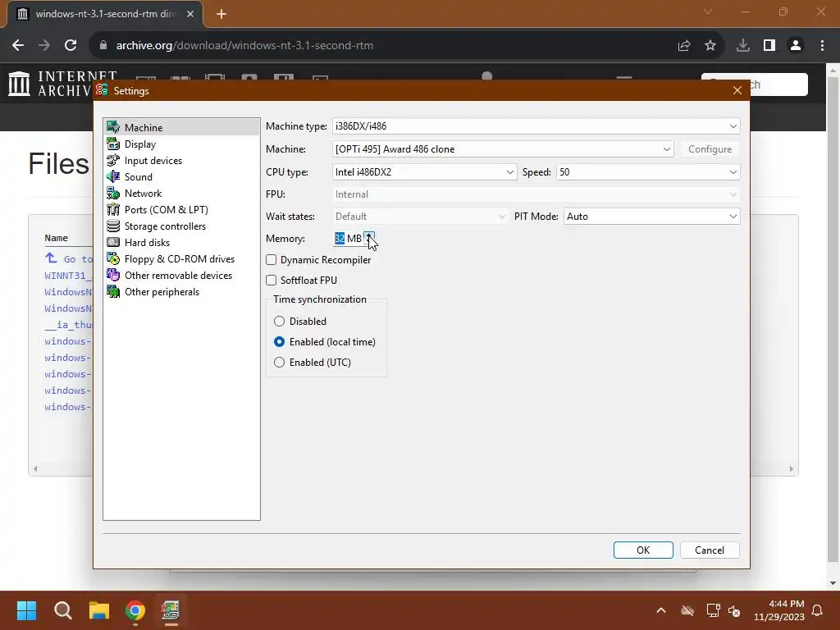
Task: Toggle the Chrome side panel icon
Action: (769, 46)
